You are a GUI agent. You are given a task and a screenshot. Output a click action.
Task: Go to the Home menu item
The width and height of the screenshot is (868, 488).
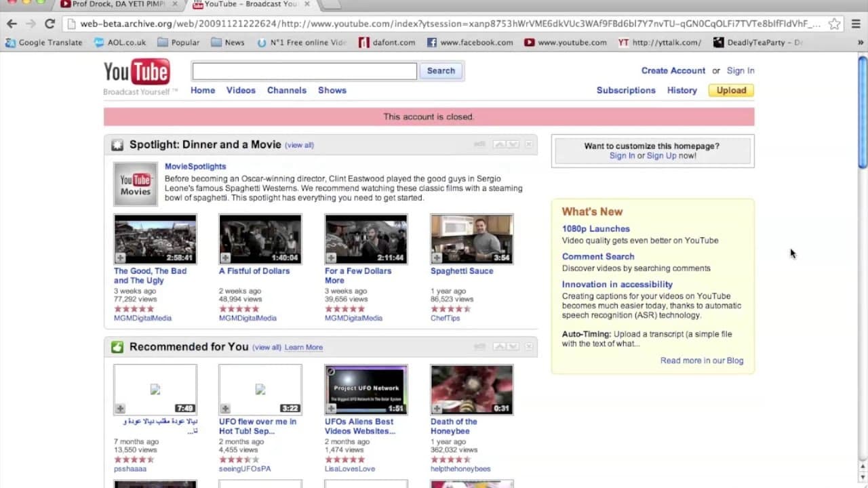(x=203, y=90)
